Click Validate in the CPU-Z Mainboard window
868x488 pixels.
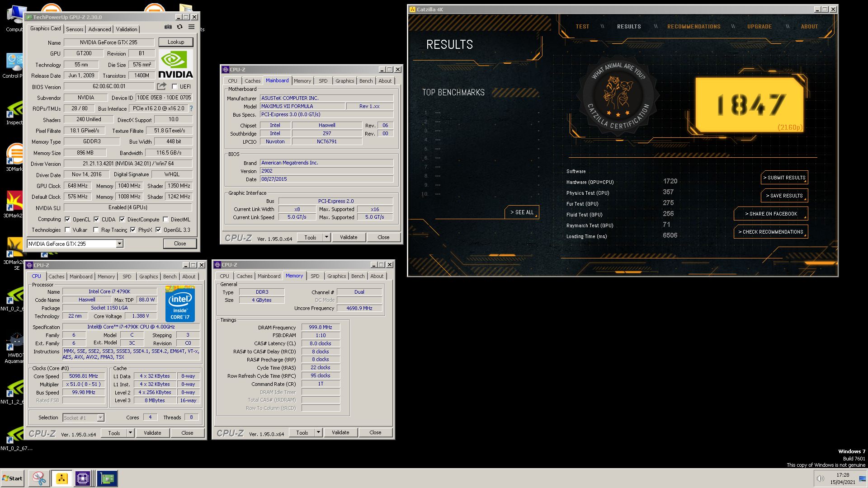pos(349,237)
